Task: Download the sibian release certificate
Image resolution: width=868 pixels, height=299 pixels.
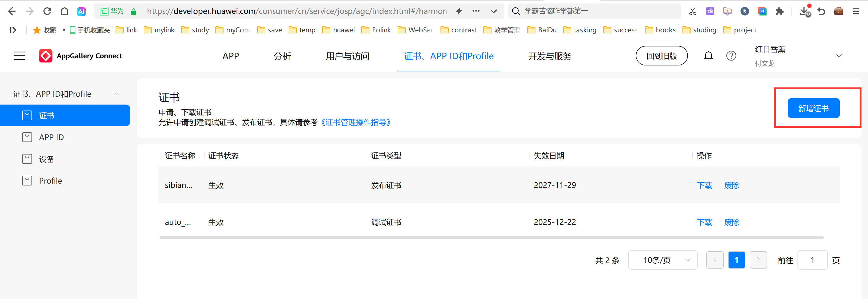Action: (x=704, y=185)
